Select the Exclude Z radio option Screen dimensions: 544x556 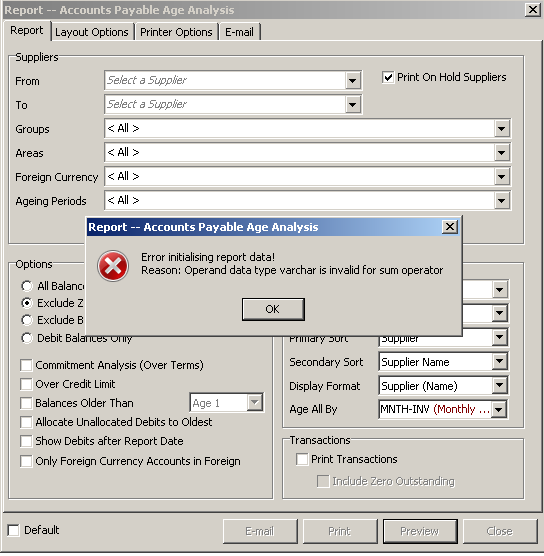(27, 303)
